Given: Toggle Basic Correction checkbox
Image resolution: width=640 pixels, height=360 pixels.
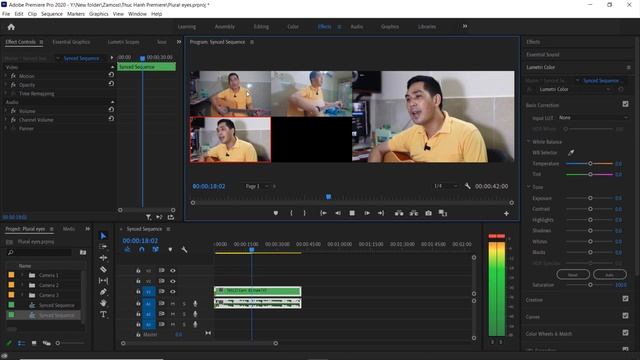Looking at the screenshot, I should pos(625,104).
